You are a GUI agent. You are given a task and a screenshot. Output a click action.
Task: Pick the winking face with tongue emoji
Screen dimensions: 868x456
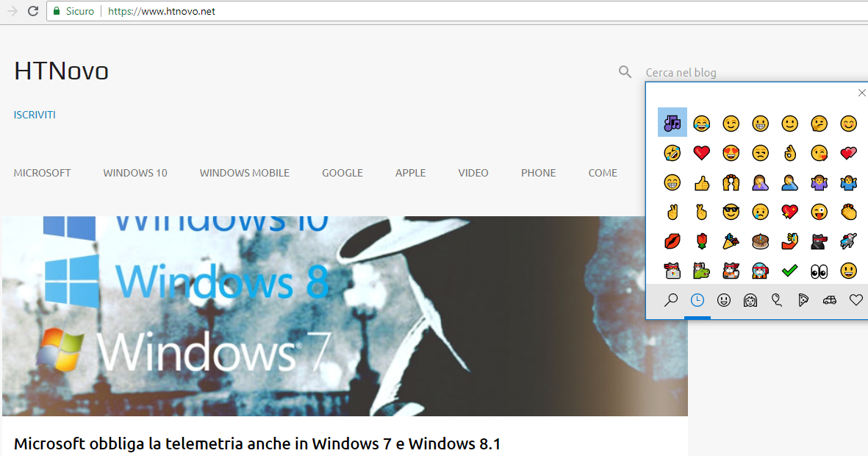819,212
